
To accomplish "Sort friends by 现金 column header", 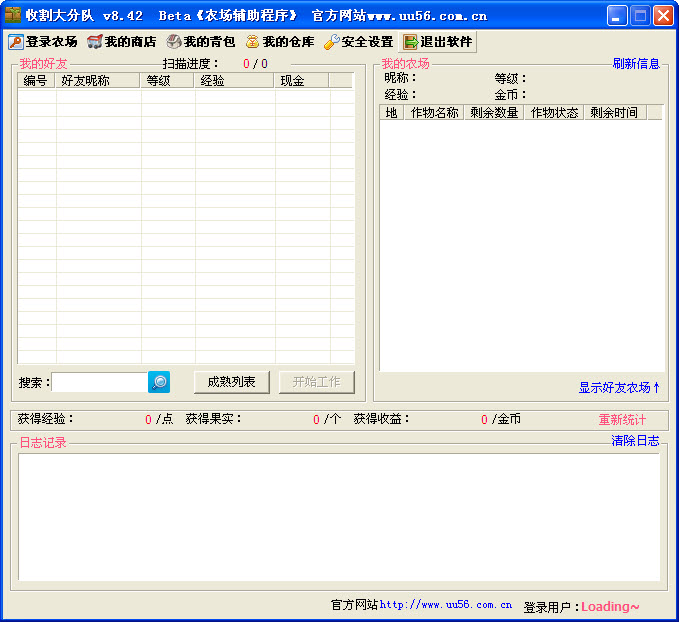I will (301, 81).
